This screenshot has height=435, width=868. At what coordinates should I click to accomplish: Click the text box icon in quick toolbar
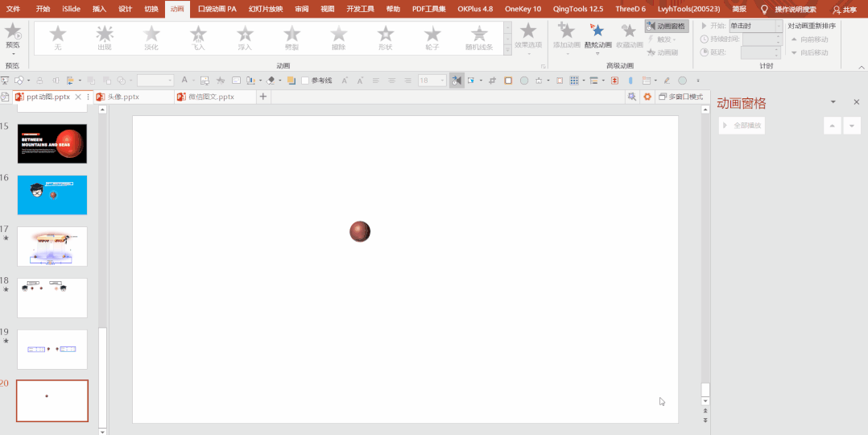click(237, 81)
